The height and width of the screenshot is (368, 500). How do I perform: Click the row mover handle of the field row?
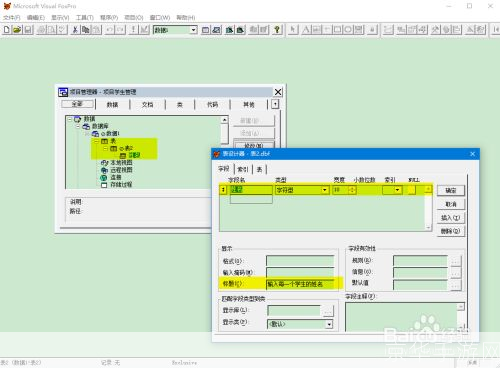click(x=223, y=190)
